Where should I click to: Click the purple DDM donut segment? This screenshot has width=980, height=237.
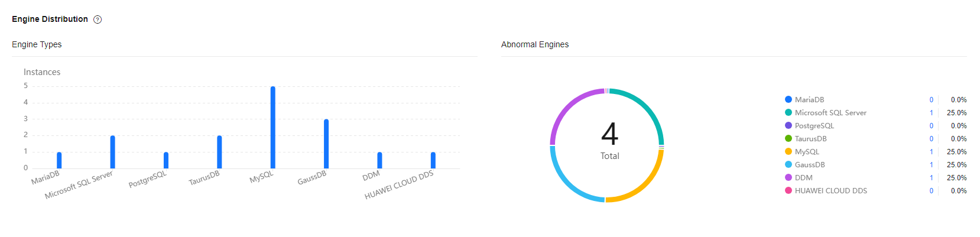tap(569, 106)
